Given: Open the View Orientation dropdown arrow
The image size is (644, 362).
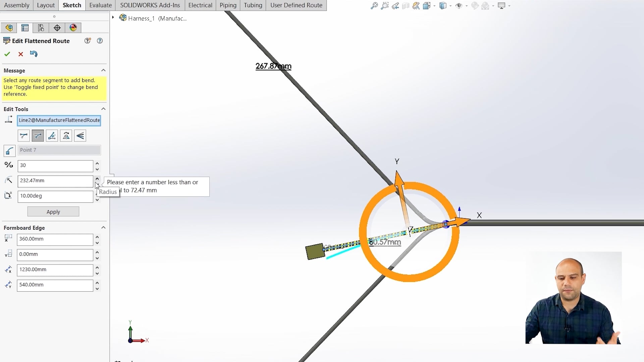Looking at the screenshot, I should [x=450, y=6].
